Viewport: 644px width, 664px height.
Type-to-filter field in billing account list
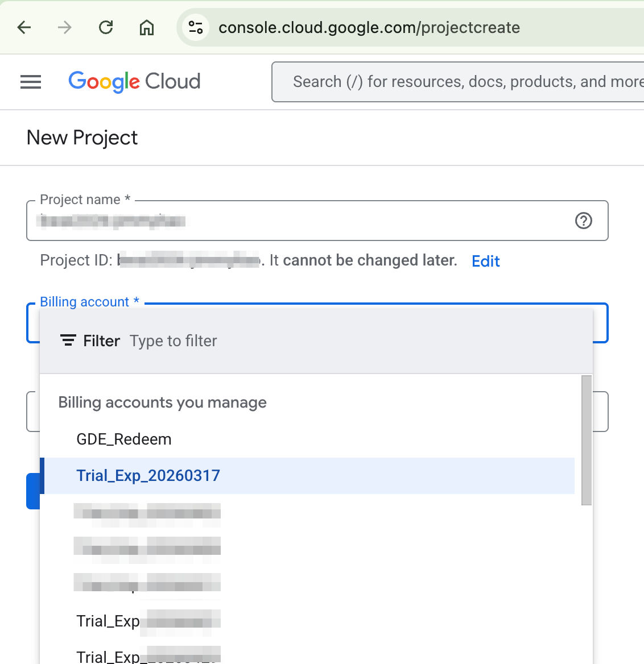point(174,341)
